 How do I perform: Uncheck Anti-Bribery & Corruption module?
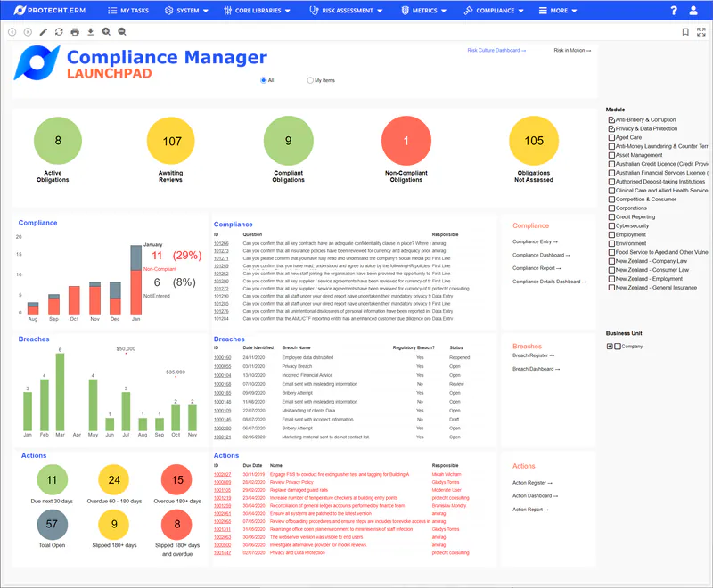pos(611,119)
